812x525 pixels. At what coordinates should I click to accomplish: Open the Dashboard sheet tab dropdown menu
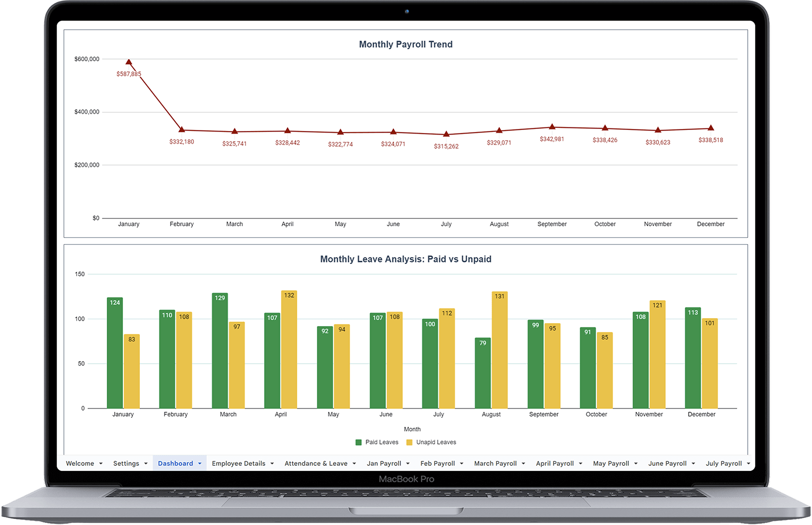pos(200,463)
